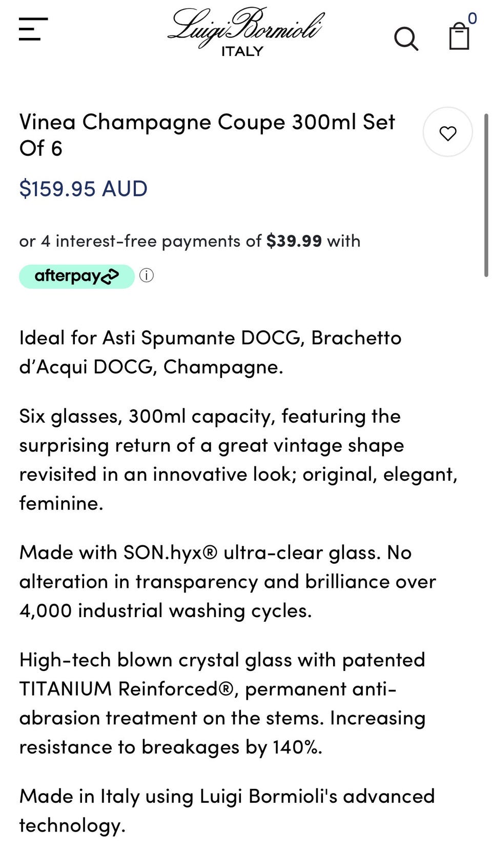Click the bold $39.99 installment amount
The width and height of the screenshot is (492, 868).
(294, 241)
